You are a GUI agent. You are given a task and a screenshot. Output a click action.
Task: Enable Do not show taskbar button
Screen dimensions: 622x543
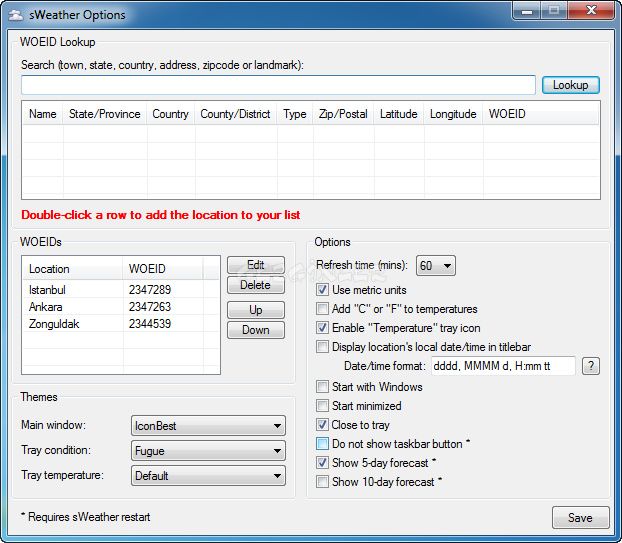322,443
